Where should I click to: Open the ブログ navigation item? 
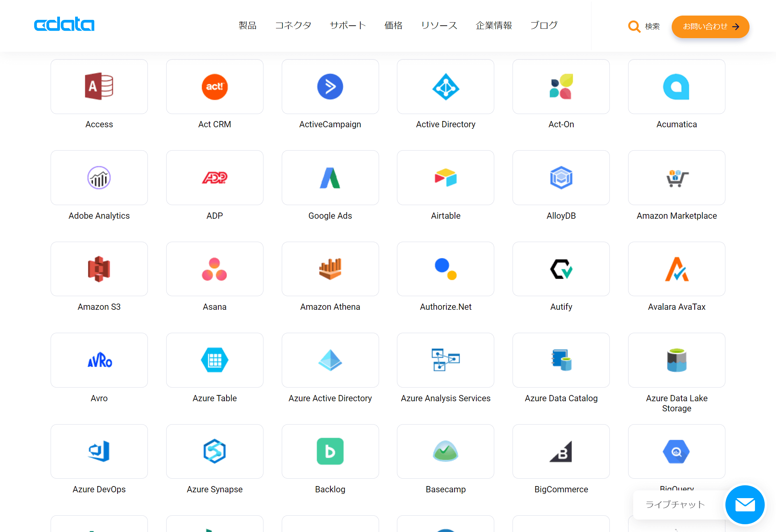(544, 26)
